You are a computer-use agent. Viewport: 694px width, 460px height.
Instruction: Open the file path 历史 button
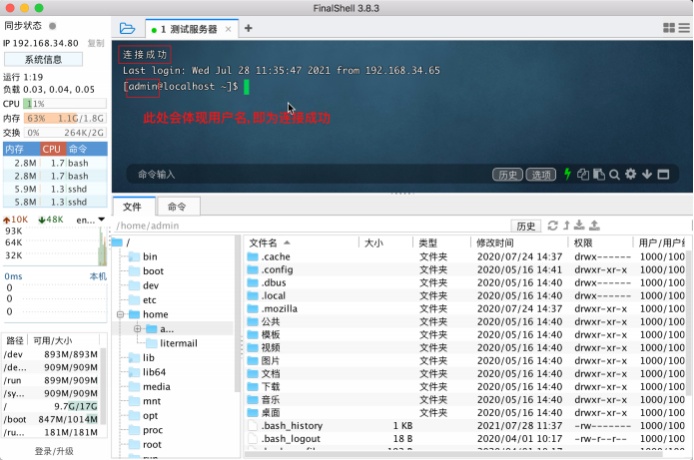pyautogui.click(x=525, y=226)
